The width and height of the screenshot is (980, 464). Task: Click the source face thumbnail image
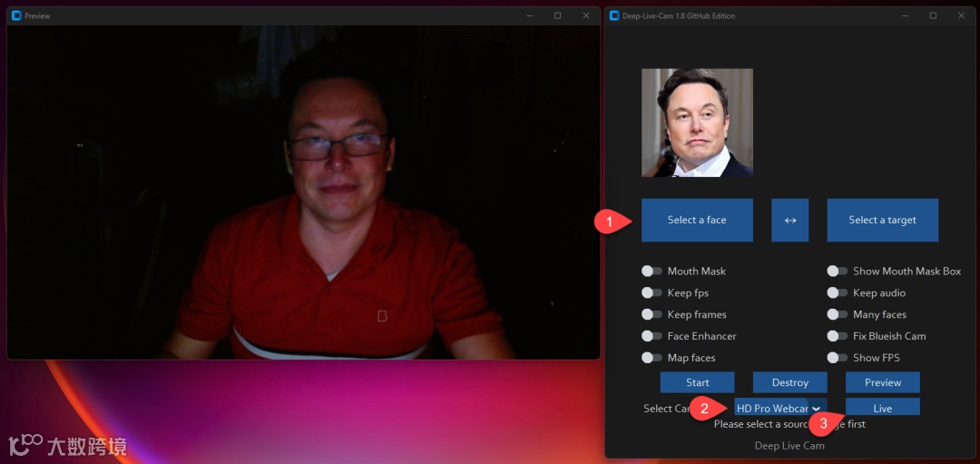697,123
